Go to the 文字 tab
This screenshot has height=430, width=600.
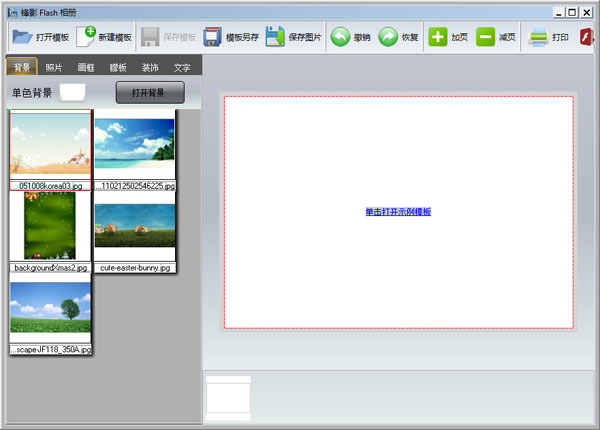coord(182,67)
